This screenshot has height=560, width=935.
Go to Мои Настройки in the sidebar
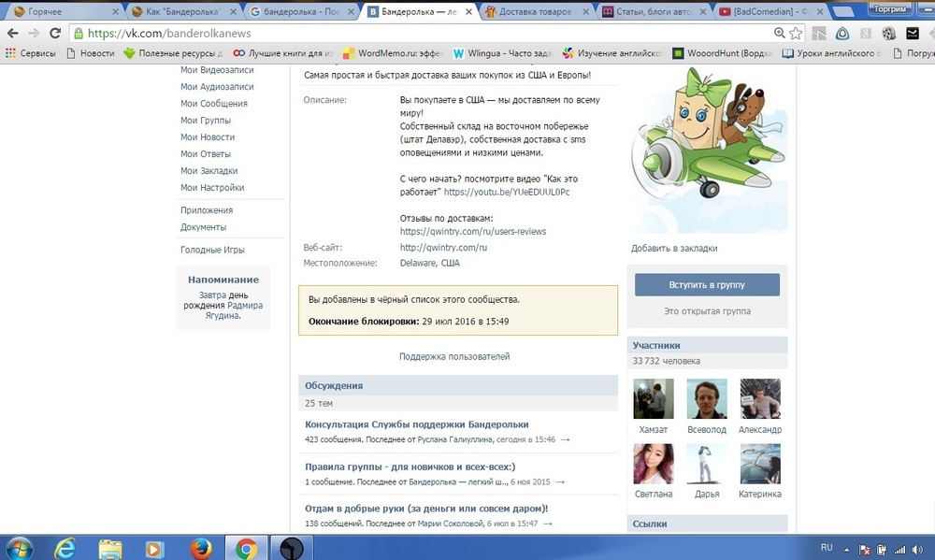click(x=212, y=188)
